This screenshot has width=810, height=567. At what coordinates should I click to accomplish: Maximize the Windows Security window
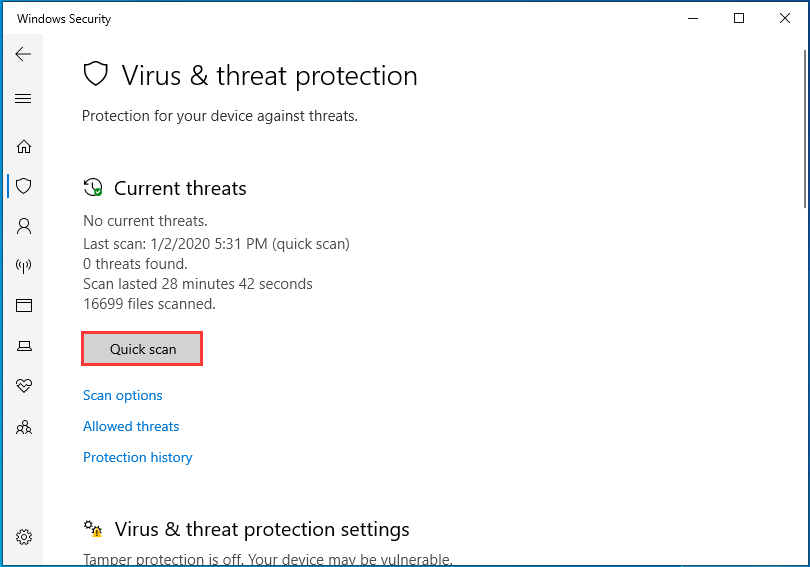point(739,19)
